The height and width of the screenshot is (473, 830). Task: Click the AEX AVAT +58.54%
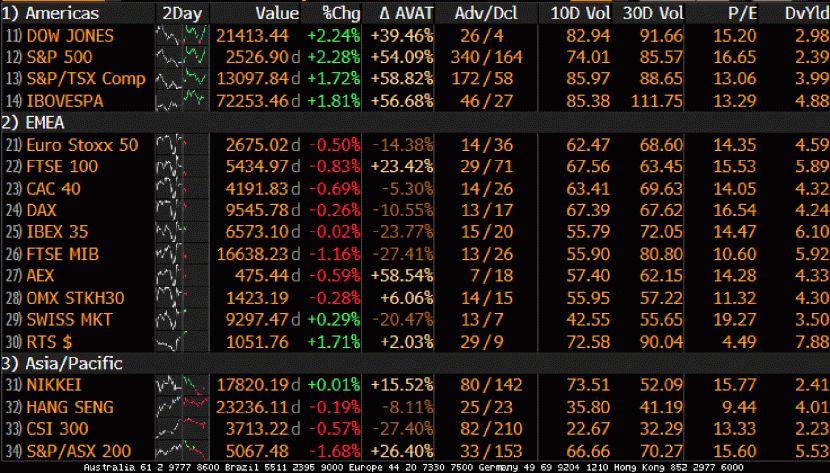(402, 276)
